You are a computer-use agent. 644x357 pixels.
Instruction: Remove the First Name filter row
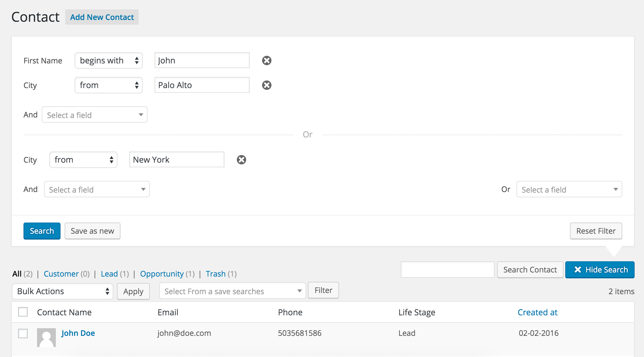266,60
